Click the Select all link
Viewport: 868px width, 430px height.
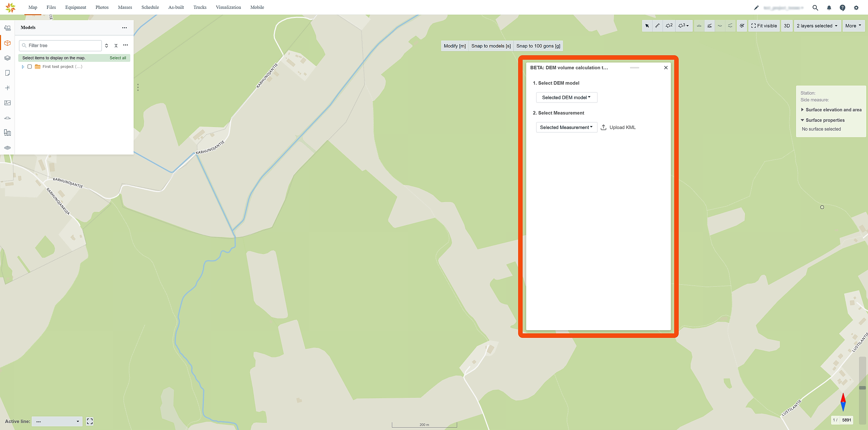118,58
